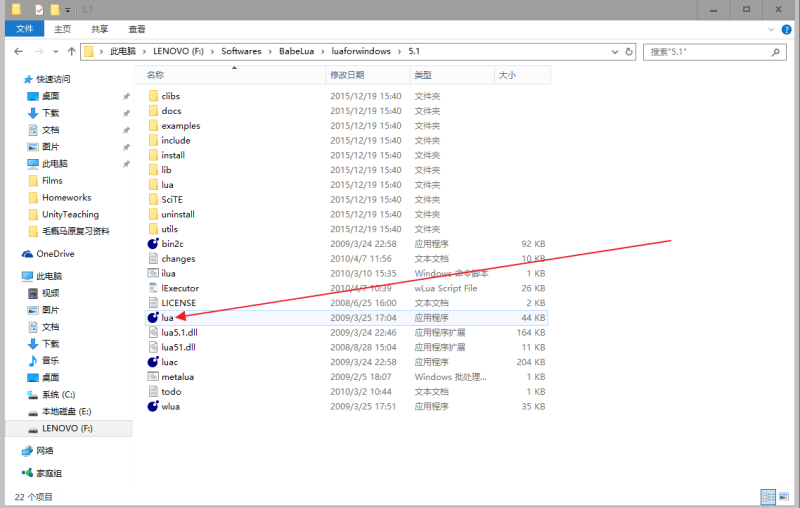Select the lua application file
Screen dimensions: 800x508
click(x=167, y=317)
